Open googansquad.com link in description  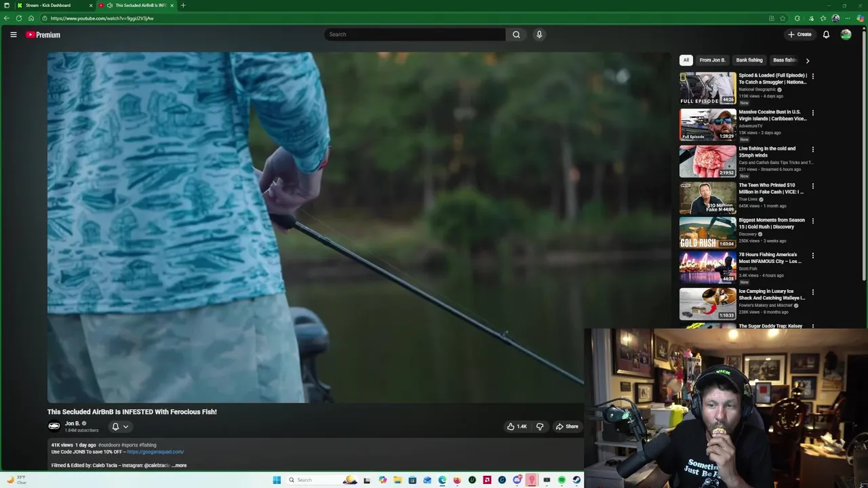pyautogui.click(x=155, y=452)
